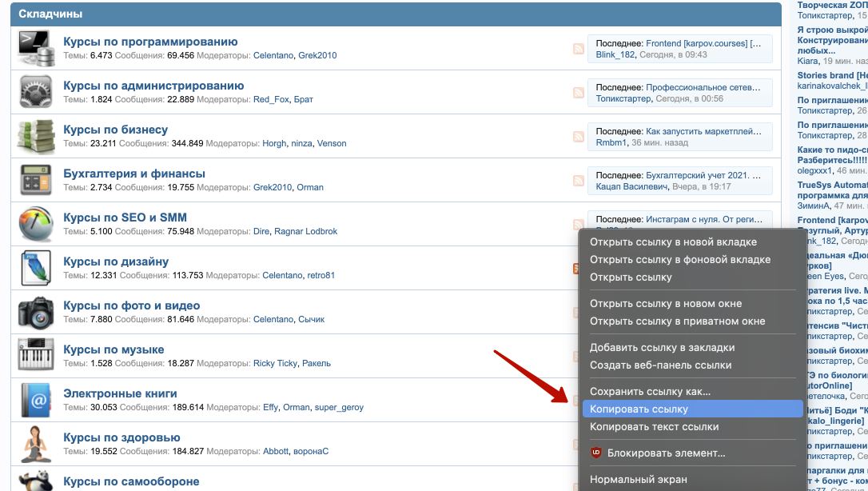Click the calculator icon for Бухгалтерия и финансы
The height and width of the screenshot is (491, 868).
[x=35, y=180]
